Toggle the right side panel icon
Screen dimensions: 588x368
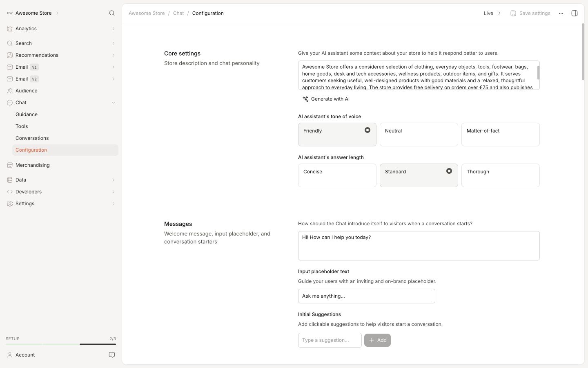click(575, 13)
